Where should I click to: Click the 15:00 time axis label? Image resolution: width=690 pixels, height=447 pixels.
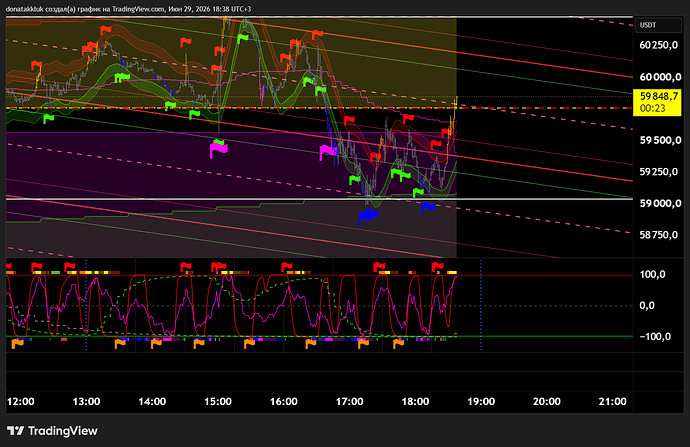click(x=218, y=401)
